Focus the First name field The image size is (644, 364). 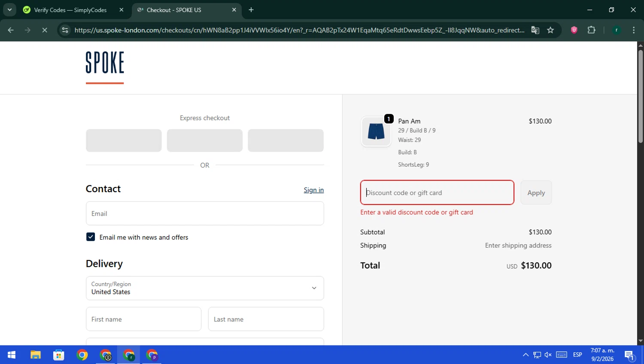(x=143, y=319)
